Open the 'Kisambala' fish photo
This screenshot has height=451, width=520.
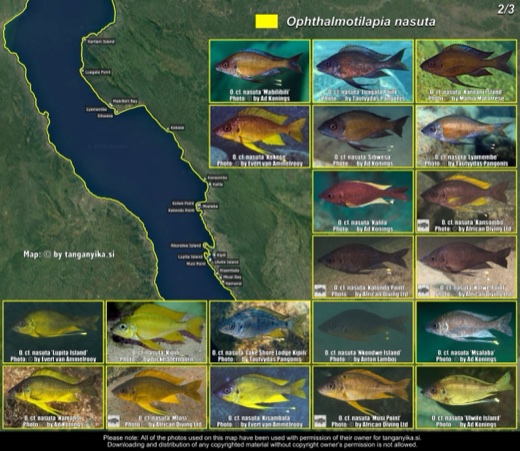260,397
